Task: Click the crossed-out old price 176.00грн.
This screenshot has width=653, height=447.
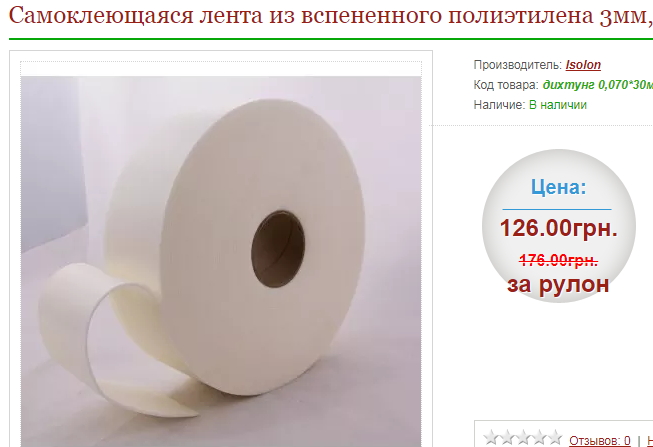Action: (x=558, y=260)
